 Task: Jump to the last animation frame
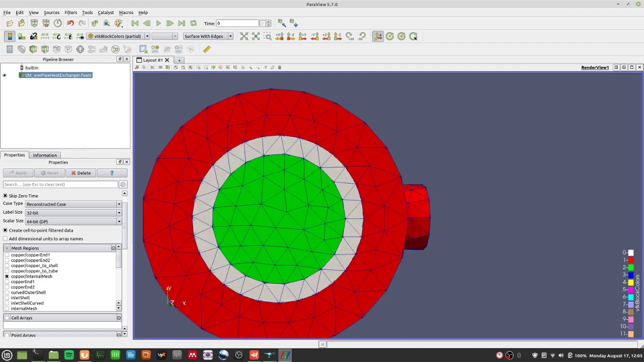click(182, 23)
